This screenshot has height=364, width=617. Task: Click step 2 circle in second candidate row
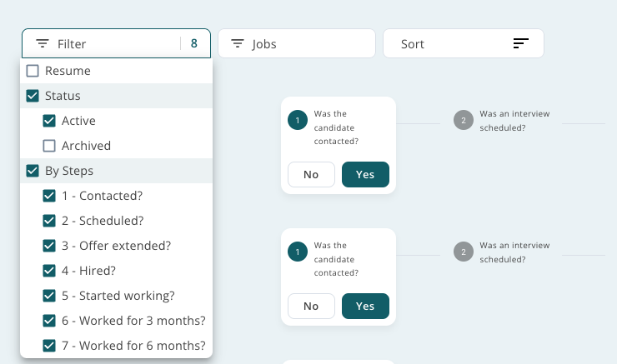pos(464,252)
